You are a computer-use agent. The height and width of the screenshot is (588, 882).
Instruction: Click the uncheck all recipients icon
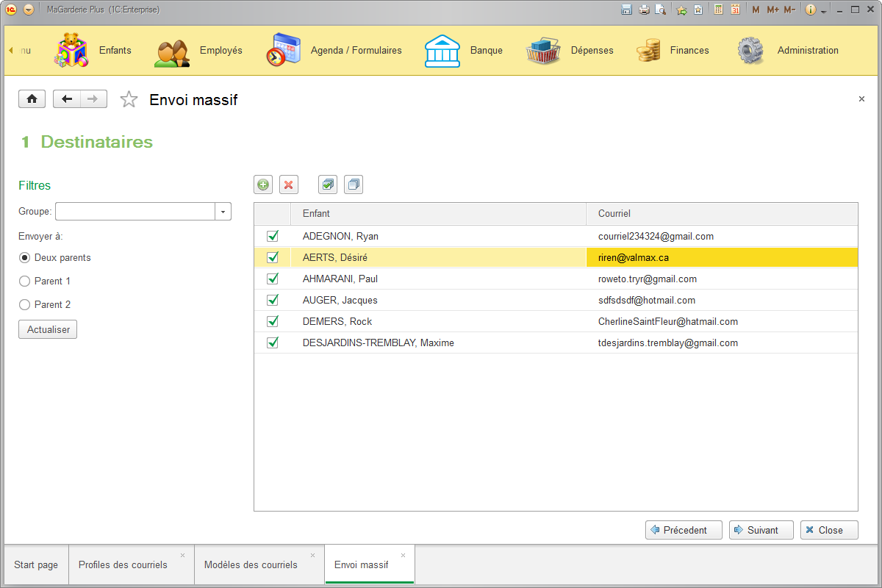[354, 184]
